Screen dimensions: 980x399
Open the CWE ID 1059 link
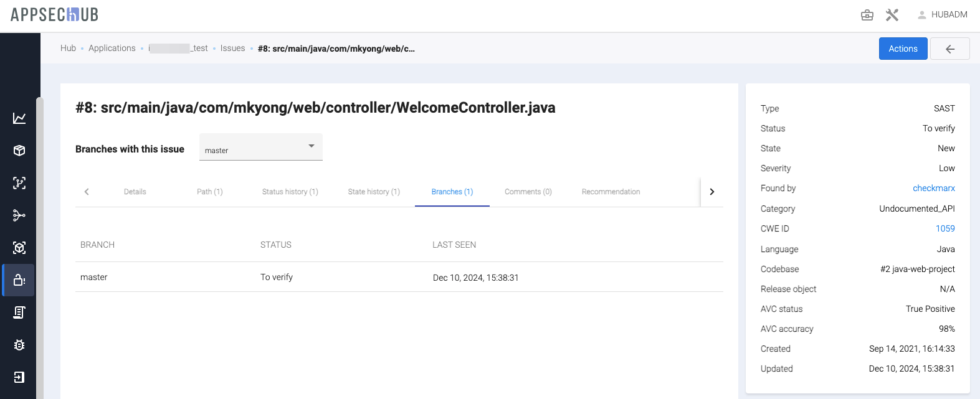click(x=944, y=228)
